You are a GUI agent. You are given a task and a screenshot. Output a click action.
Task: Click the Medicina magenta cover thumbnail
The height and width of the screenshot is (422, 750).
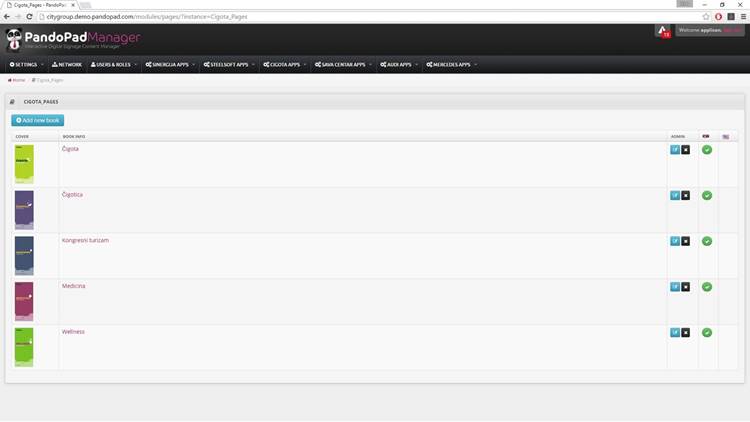point(24,301)
